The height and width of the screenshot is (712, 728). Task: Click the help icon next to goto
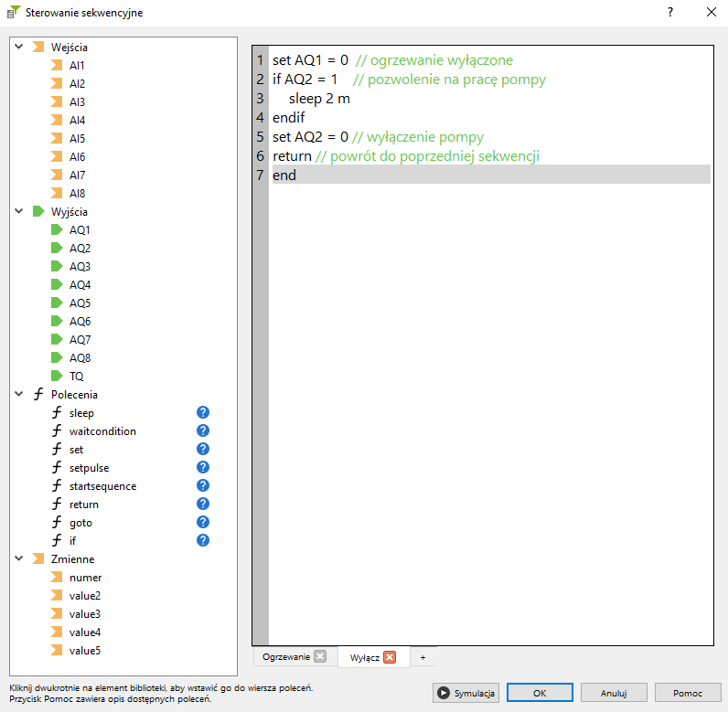(x=203, y=523)
